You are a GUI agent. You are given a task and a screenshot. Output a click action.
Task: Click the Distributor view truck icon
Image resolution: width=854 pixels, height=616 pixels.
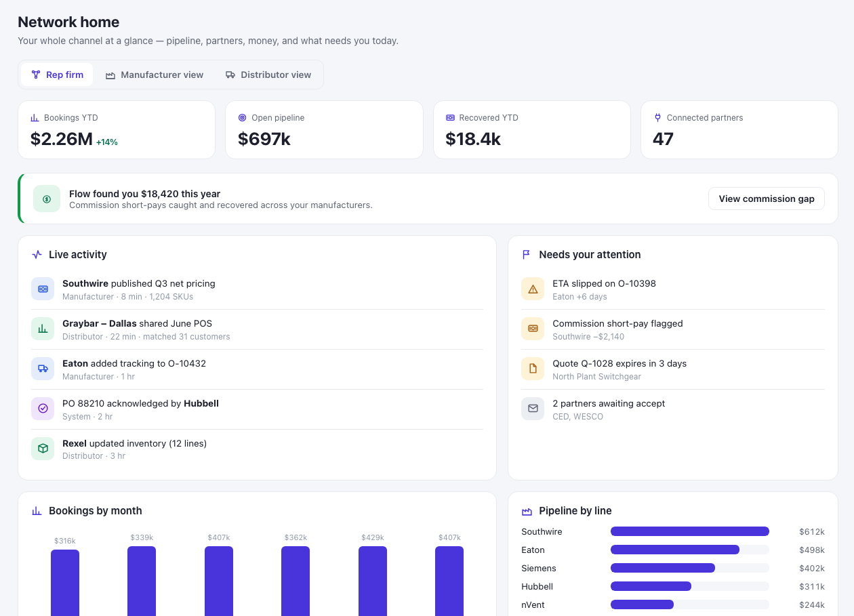[230, 75]
